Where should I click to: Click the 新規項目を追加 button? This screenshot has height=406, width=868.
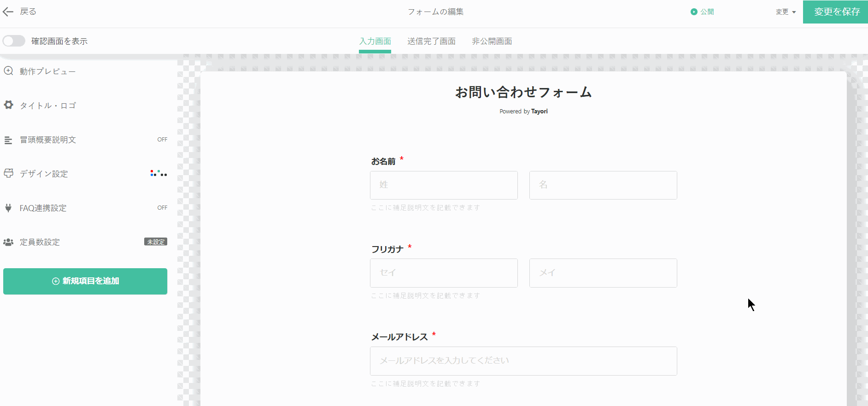(x=85, y=281)
